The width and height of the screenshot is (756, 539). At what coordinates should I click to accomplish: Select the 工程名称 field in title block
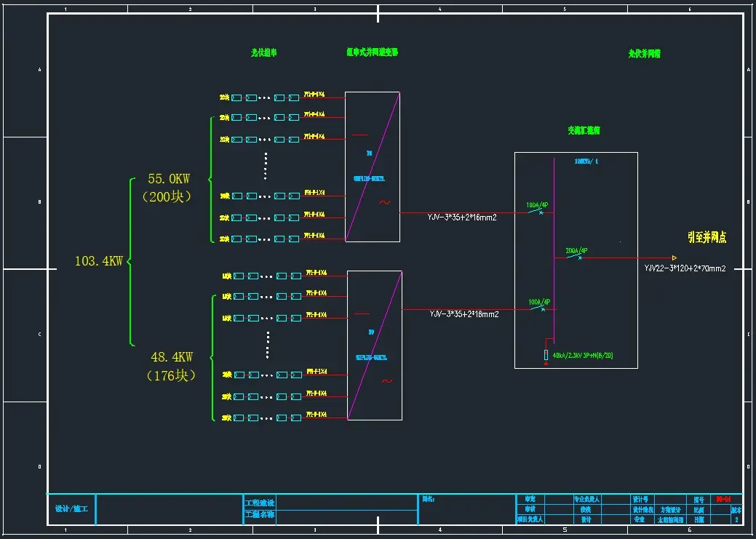[x=260, y=514]
